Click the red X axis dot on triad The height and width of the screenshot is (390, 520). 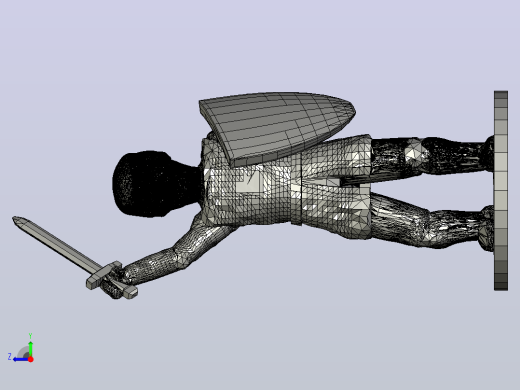pos(31,359)
